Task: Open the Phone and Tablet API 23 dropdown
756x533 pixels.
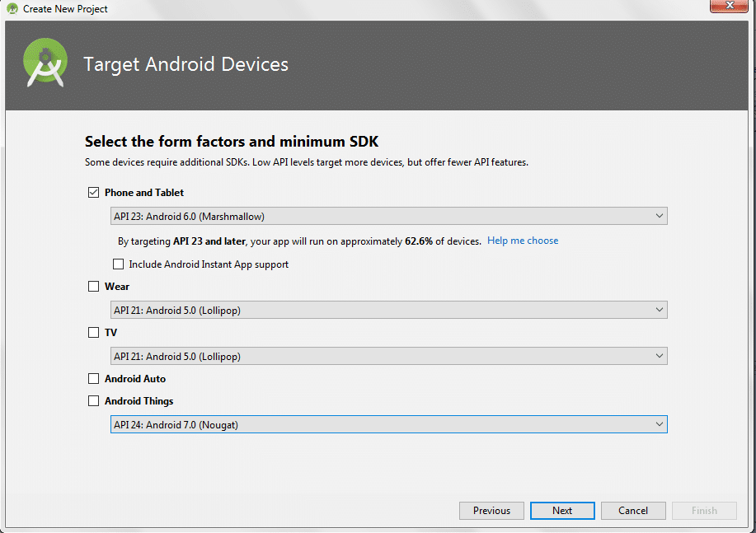Action: point(388,216)
